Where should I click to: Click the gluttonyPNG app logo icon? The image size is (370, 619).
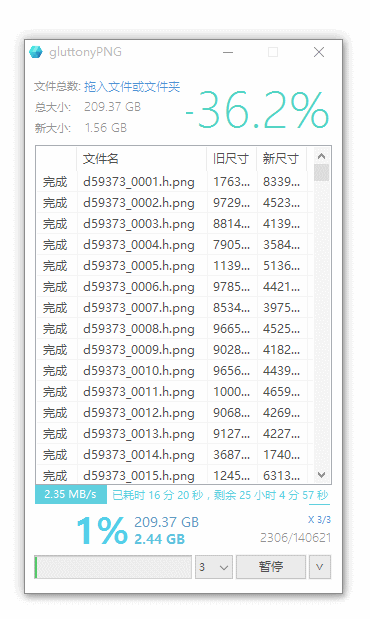tap(36, 52)
